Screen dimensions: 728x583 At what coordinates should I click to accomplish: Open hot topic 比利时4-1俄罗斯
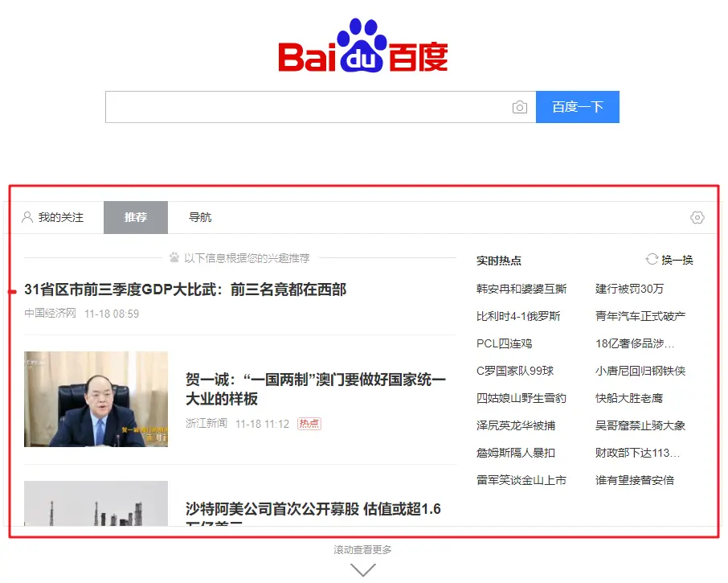point(518,316)
